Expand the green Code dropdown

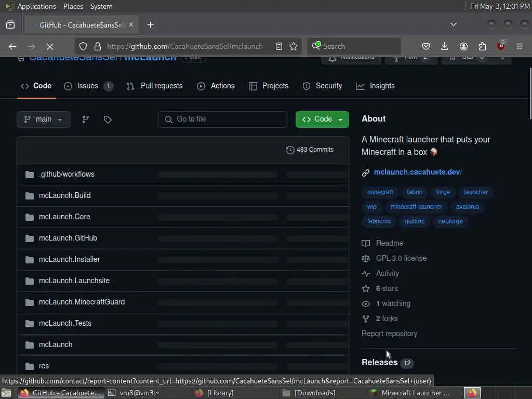tap(322, 119)
